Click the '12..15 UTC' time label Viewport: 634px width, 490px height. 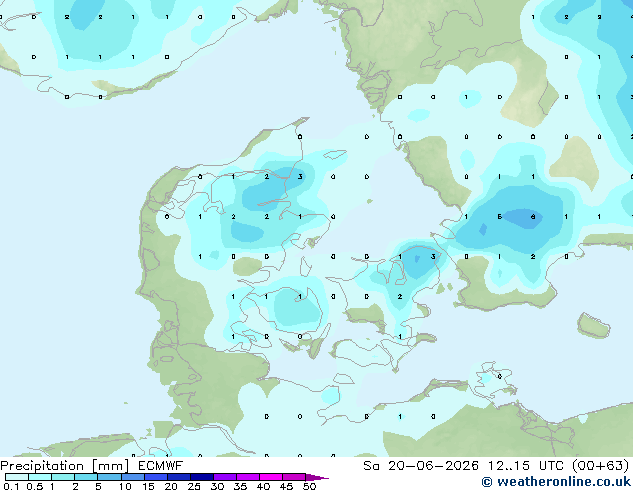click(x=526, y=466)
